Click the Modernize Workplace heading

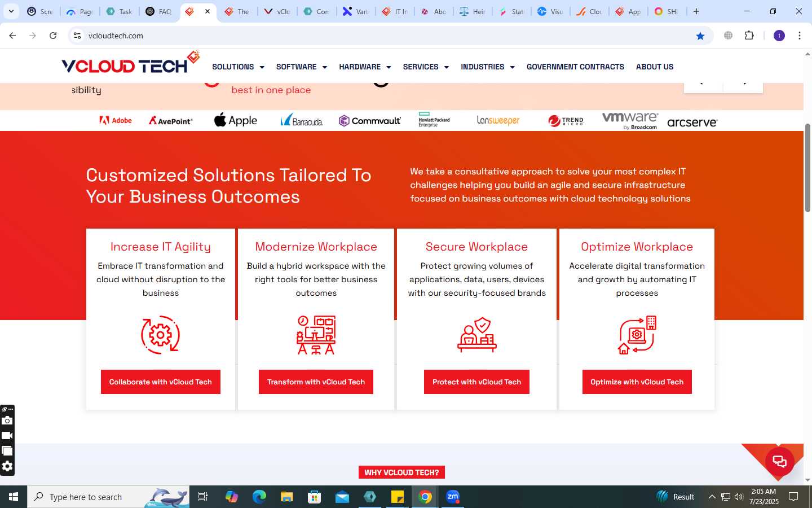point(316,247)
